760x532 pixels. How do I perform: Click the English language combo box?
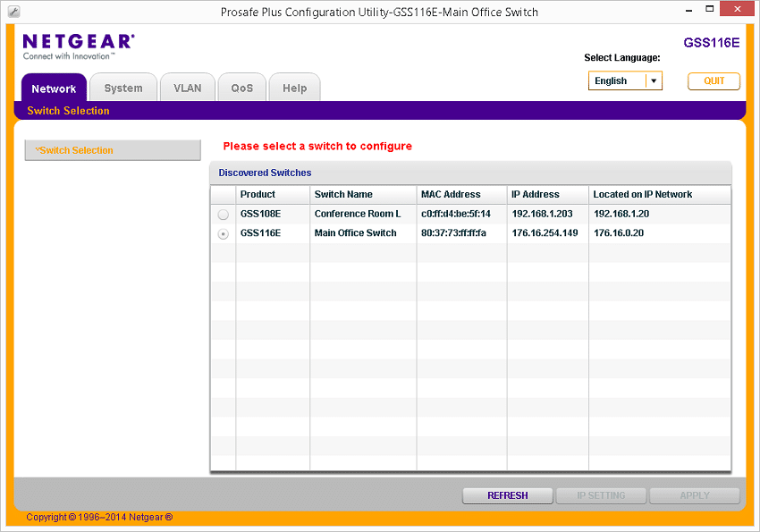pos(625,80)
